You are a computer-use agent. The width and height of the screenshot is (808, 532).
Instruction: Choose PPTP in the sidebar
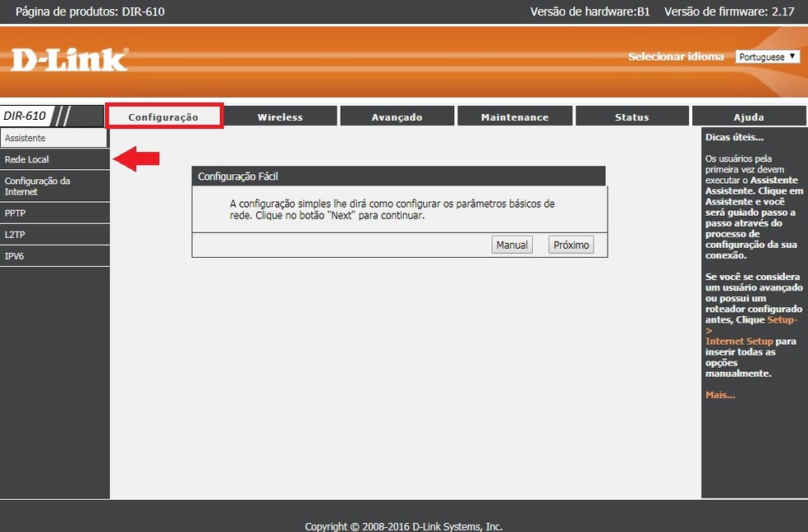coord(55,213)
